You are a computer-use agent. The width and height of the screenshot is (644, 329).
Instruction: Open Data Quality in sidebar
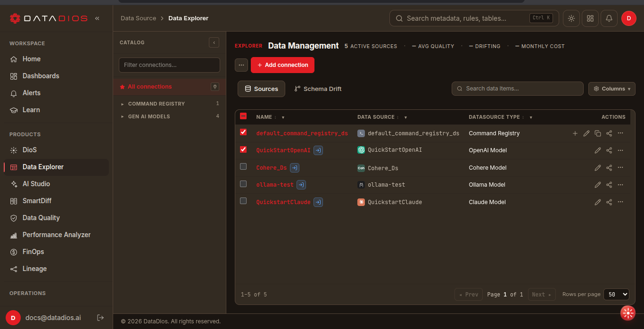(56, 218)
